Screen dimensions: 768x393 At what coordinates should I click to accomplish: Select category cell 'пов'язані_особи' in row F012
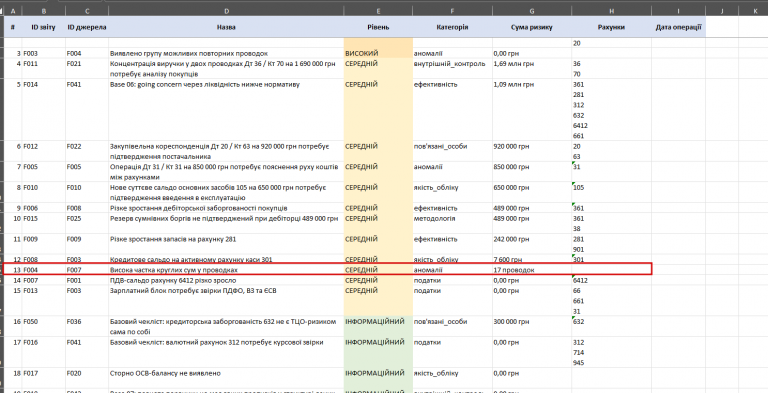click(453, 151)
